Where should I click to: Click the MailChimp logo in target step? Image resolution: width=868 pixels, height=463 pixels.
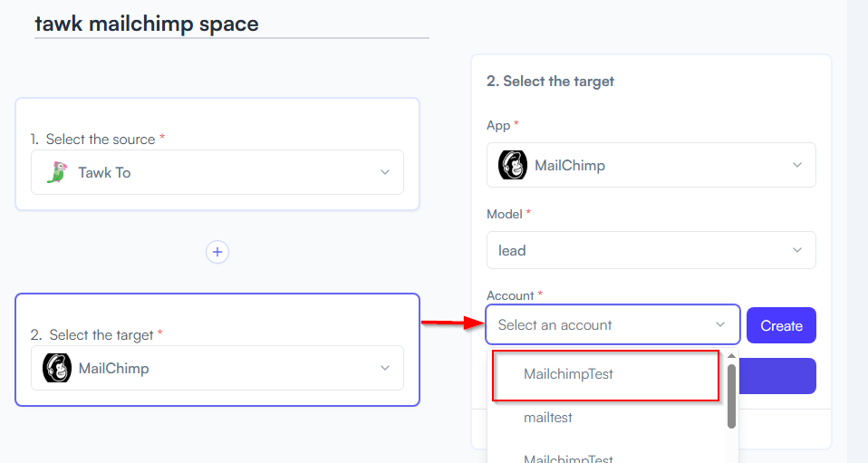click(x=57, y=368)
